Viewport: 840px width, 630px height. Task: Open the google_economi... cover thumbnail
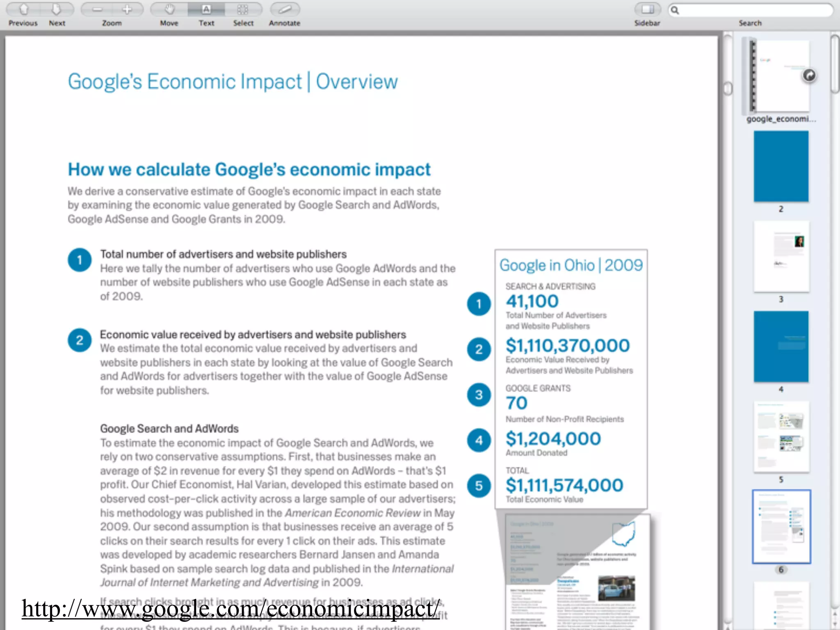pyautogui.click(x=781, y=76)
